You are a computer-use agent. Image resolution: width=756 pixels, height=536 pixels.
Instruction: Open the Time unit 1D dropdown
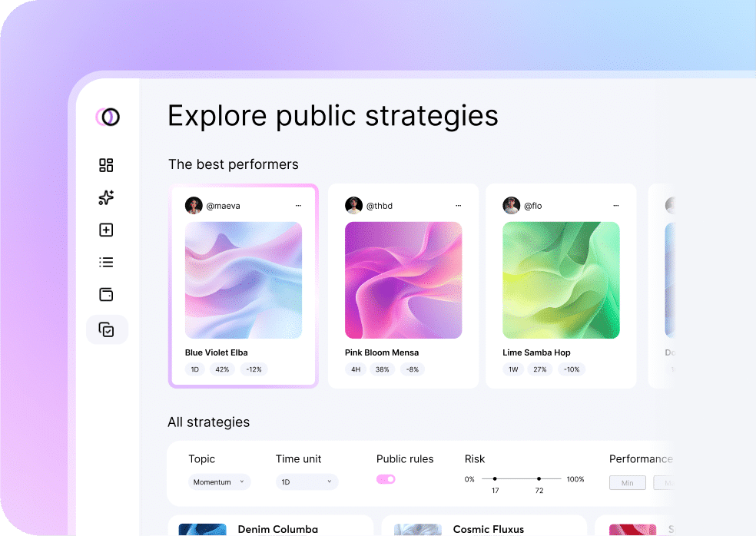[307, 482]
